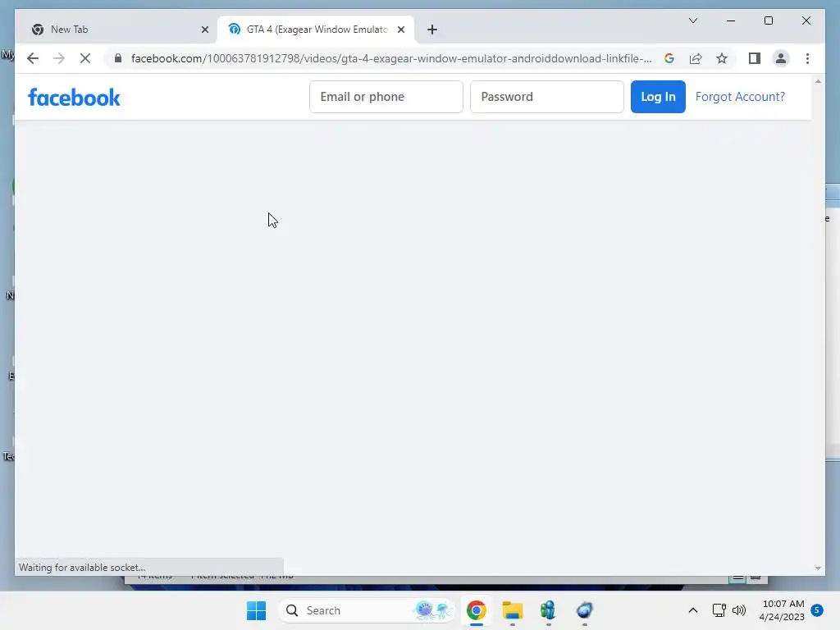Open the Chrome profile menu
Image resolution: width=840 pixels, height=630 pixels.
[781, 58]
